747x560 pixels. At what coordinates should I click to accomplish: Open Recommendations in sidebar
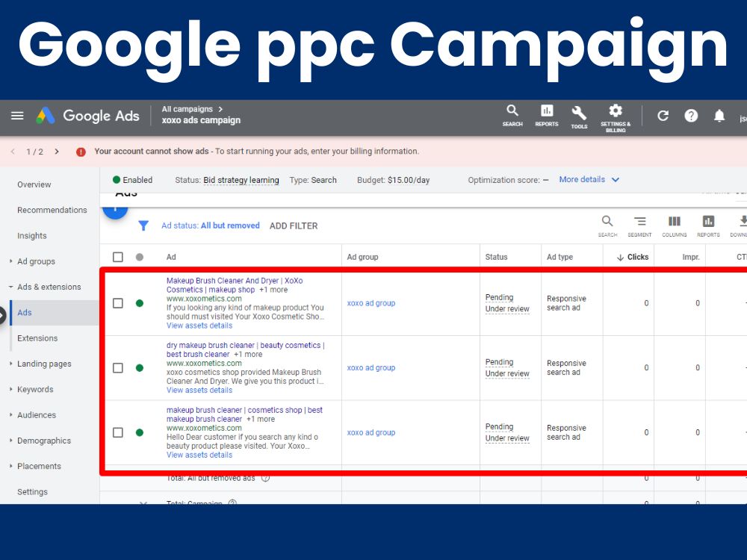pos(52,210)
